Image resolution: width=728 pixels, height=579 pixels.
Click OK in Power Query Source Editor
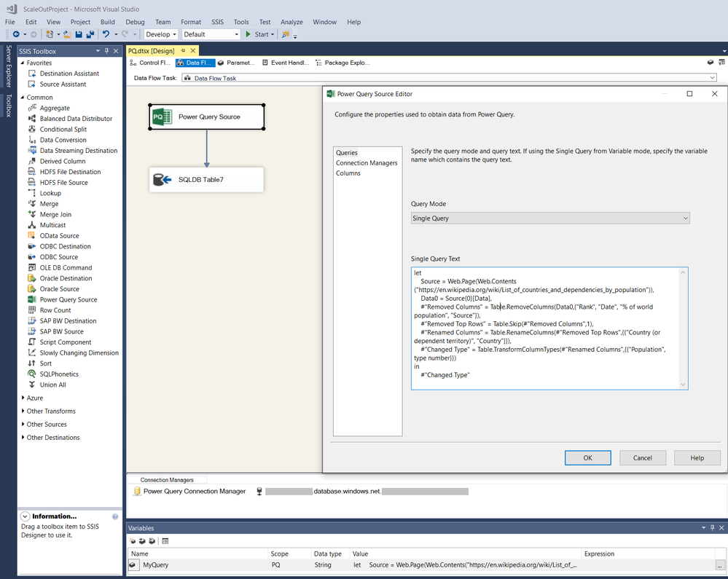pyautogui.click(x=588, y=458)
